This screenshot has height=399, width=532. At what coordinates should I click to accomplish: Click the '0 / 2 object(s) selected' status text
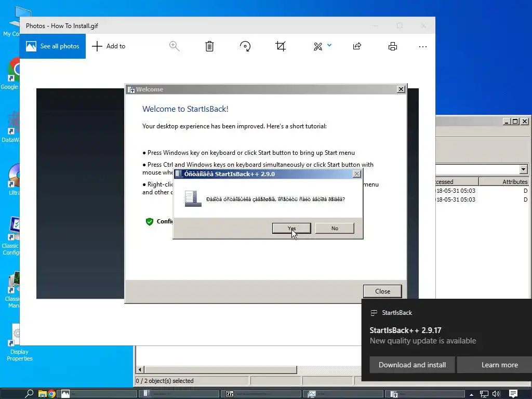coord(165,381)
